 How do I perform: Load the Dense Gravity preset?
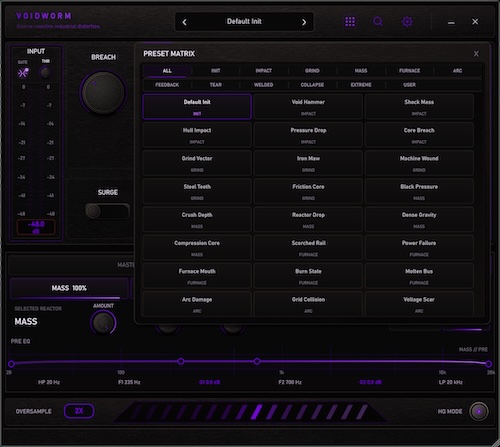[x=419, y=219]
